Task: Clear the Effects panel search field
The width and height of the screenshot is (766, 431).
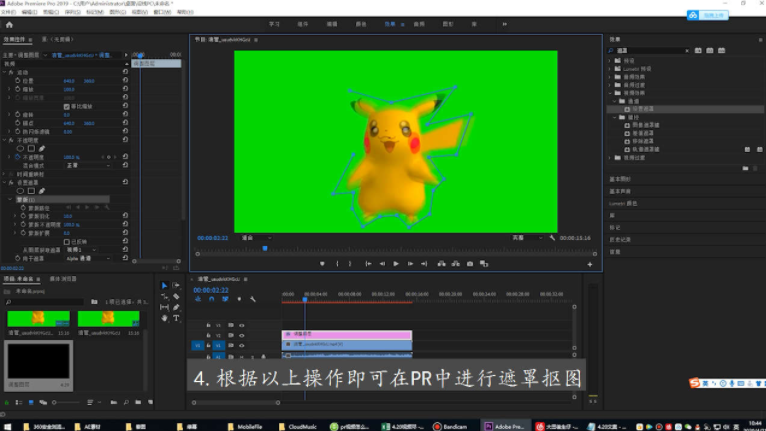Action: click(687, 51)
